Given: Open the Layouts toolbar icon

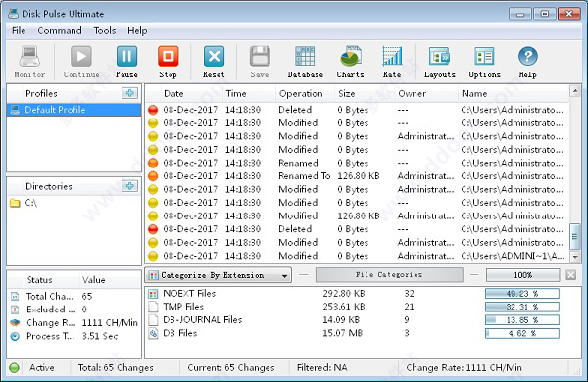Looking at the screenshot, I should 439,57.
